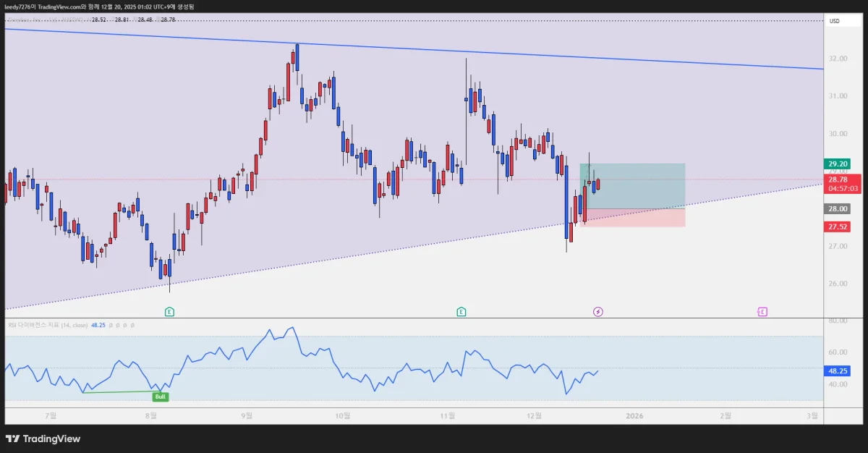Click the earnings E marker above 11월
The image size is (868, 453).
(461, 312)
